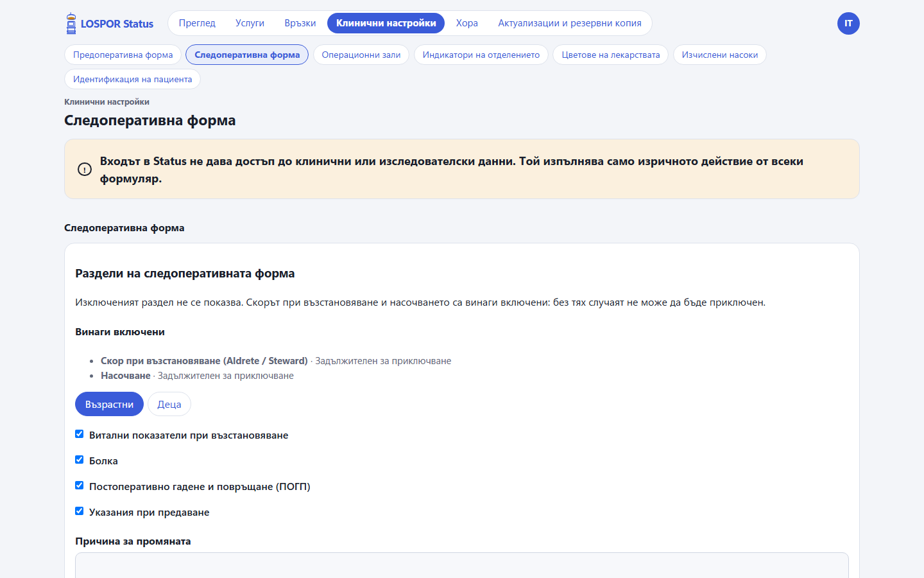Click the Винаги включени label
The height and width of the screenshot is (578, 924).
tap(120, 332)
